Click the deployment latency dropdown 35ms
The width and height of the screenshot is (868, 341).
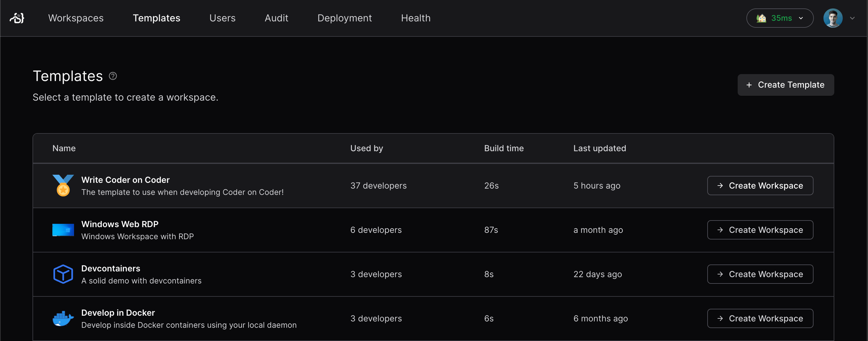[x=778, y=17]
